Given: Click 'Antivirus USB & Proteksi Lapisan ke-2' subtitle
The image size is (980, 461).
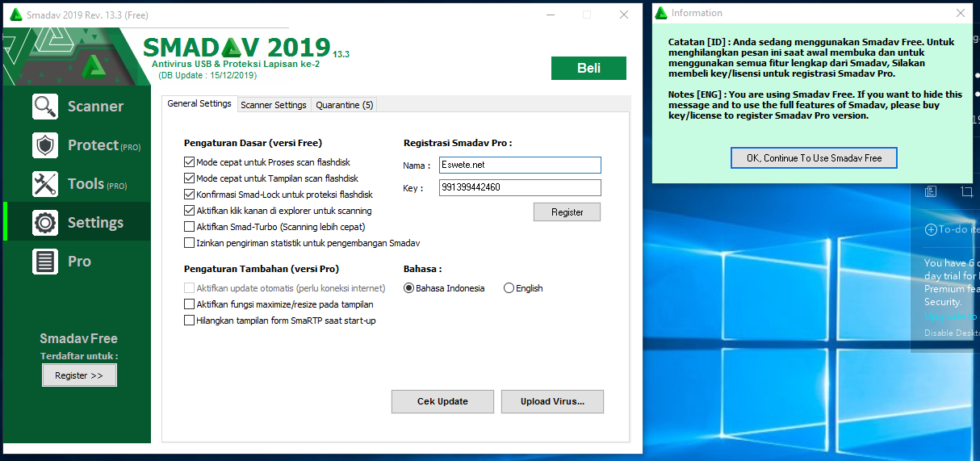Looking at the screenshot, I should (x=236, y=64).
